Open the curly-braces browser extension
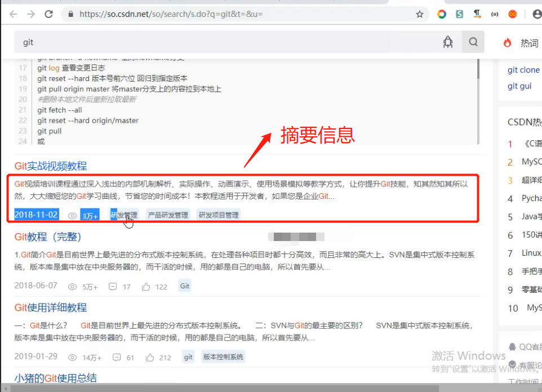The image size is (542, 392). [x=495, y=14]
